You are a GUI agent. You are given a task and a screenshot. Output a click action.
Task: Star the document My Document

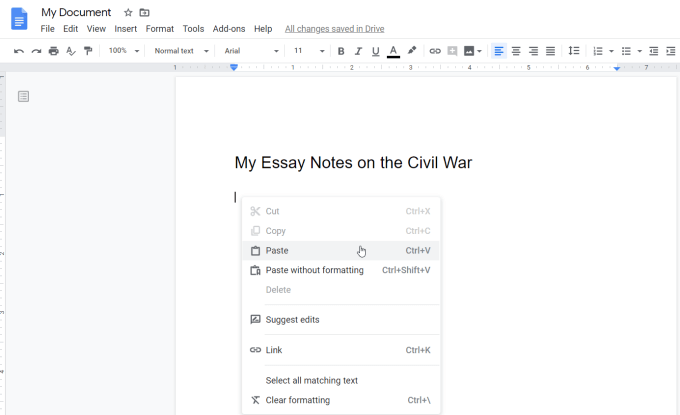[x=128, y=12]
